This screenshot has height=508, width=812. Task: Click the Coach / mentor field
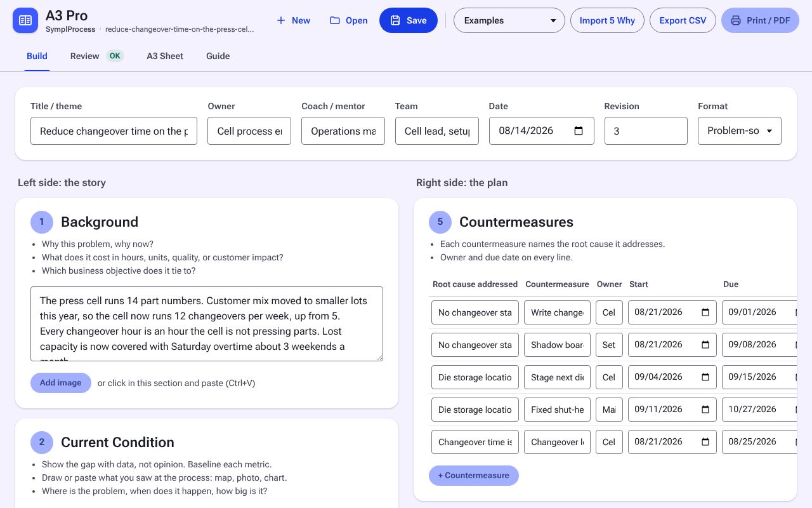(343, 131)
